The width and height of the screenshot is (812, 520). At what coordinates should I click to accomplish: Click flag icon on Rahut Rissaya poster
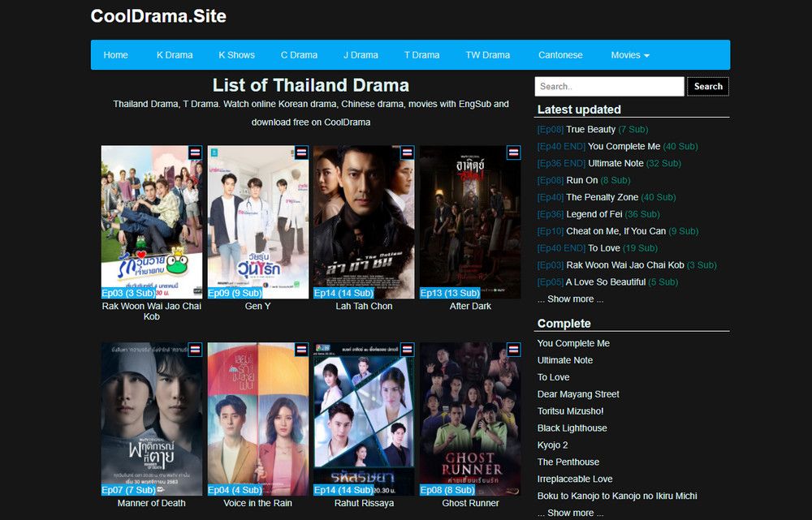(408, 350)
